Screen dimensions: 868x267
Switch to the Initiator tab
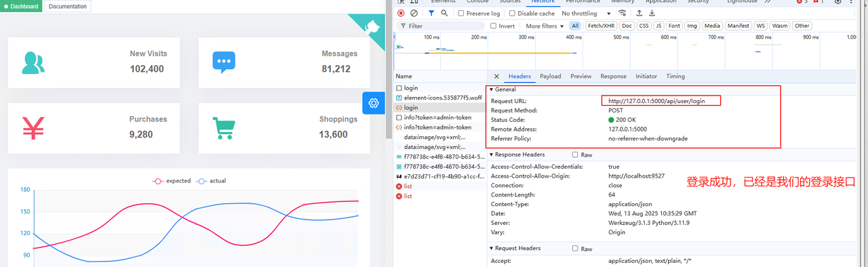coord(646,77)
